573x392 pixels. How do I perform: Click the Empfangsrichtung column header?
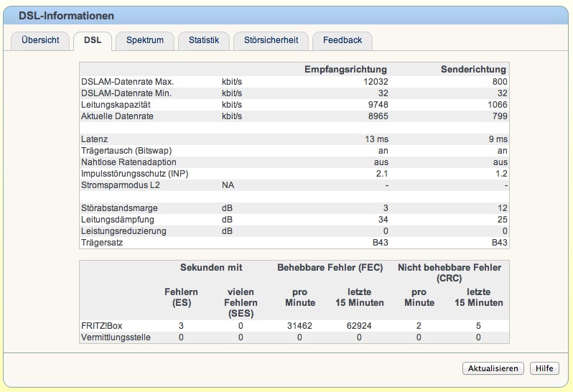(x=345, y=70)
